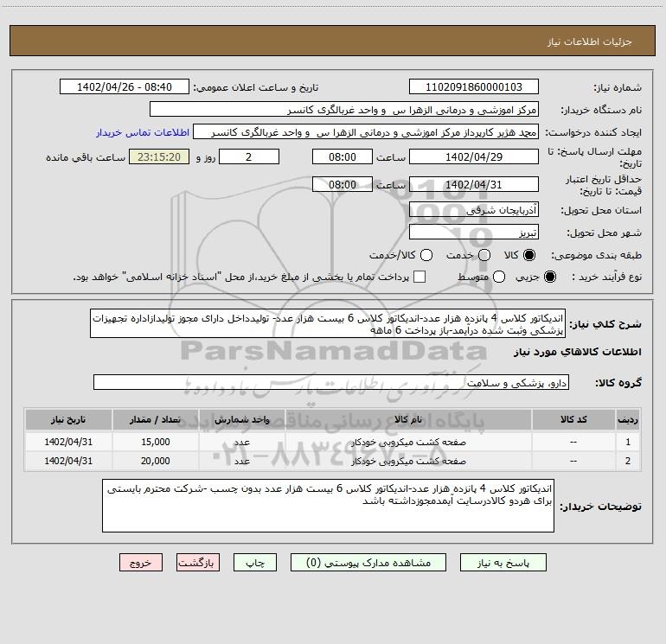Select the جزیی purchase type radio
666x644 pixels.
[x=549, y=277]
